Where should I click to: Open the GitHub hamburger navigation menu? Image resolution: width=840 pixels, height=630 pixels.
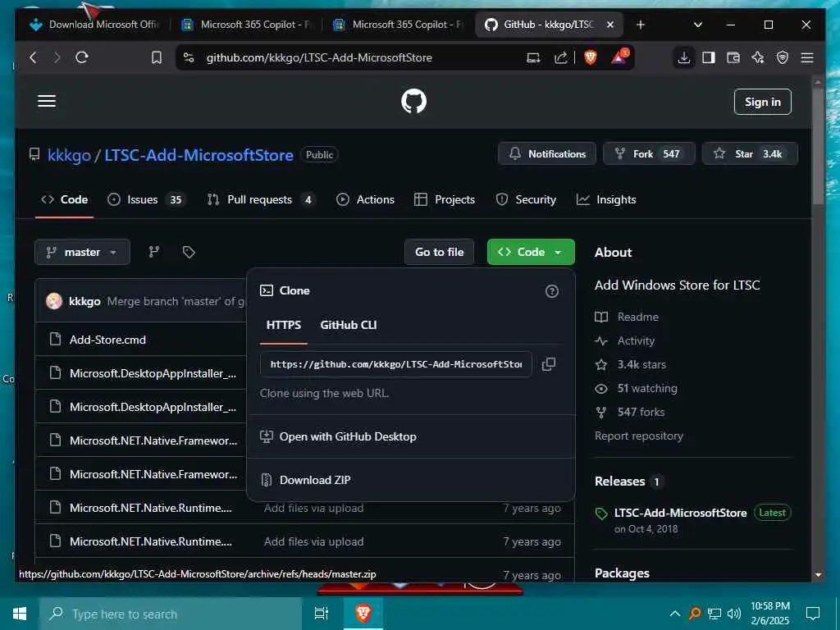pos(47,101)
